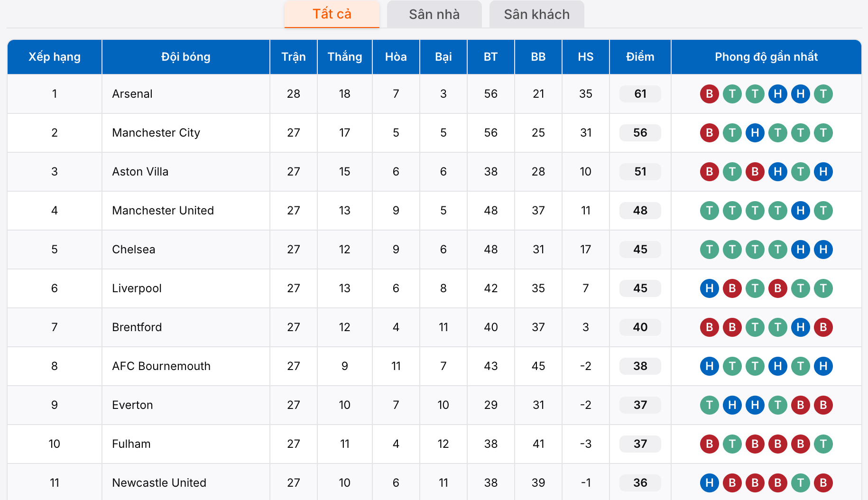Screen dimensions: 868x500
Task: Click the Phong độ gần nhất header
Action: point(766,57)
